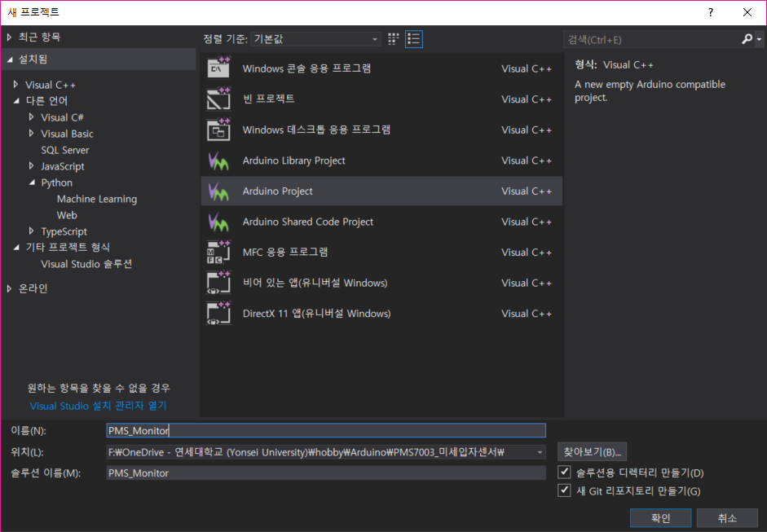This screenshot has width=767, height=532.
Task: Open the search options dropdown arrow
Action: [759, 39]
